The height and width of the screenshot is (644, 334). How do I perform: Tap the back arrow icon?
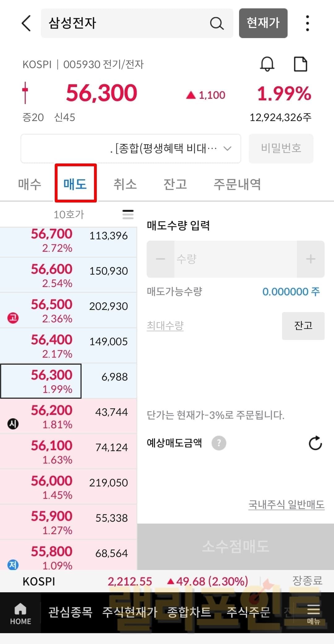tap(27, 23)
